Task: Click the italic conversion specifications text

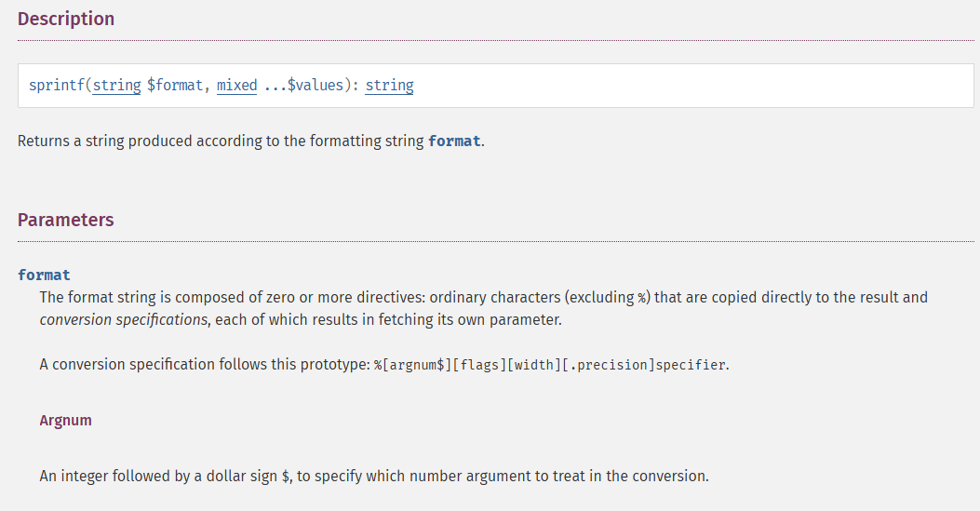Action: (x=123, y=319)
